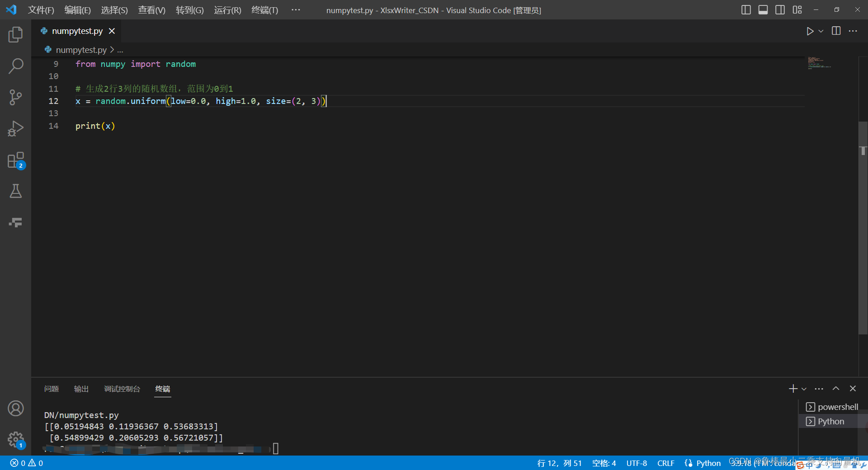Viewport: 868px width, 470px height.
Task: Open the Explorer view in activity bar
Action: 15,34
